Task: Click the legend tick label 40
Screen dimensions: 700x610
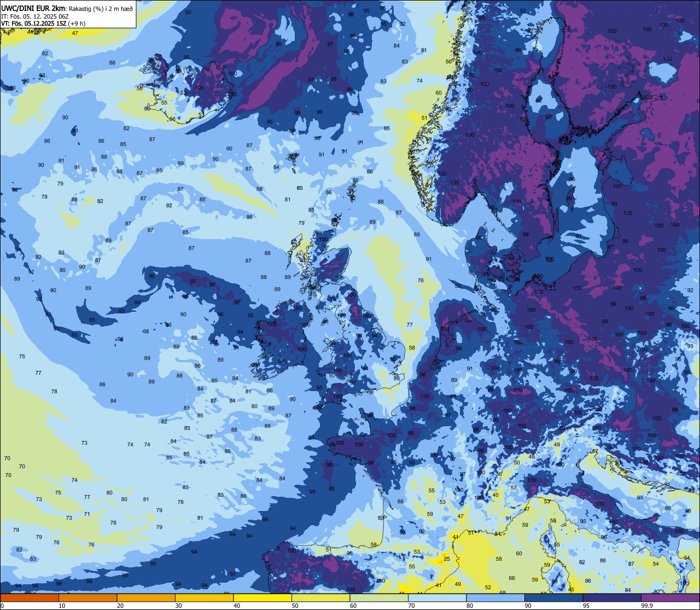Action: point(237,606)
